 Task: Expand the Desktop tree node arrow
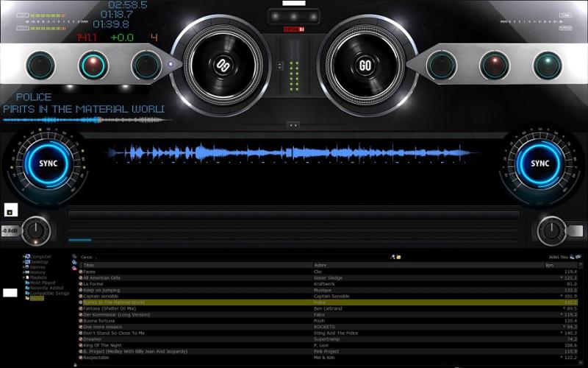[x=24, y=262]
